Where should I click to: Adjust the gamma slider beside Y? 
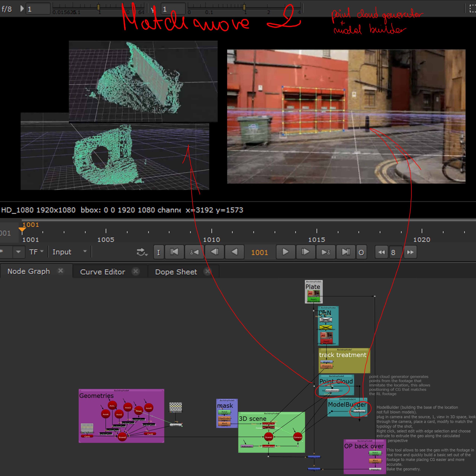coord(244,7)
